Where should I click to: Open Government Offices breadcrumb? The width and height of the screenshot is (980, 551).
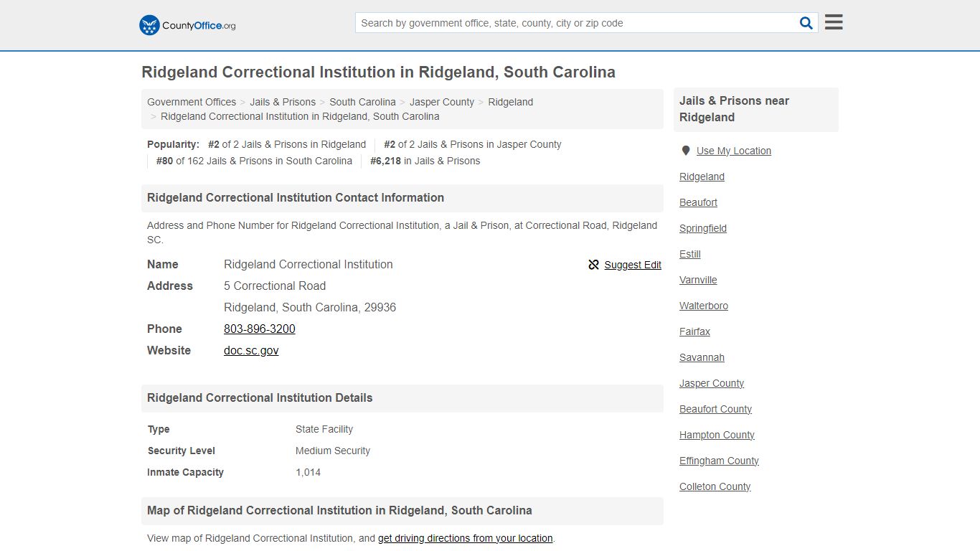pos(192,102)
